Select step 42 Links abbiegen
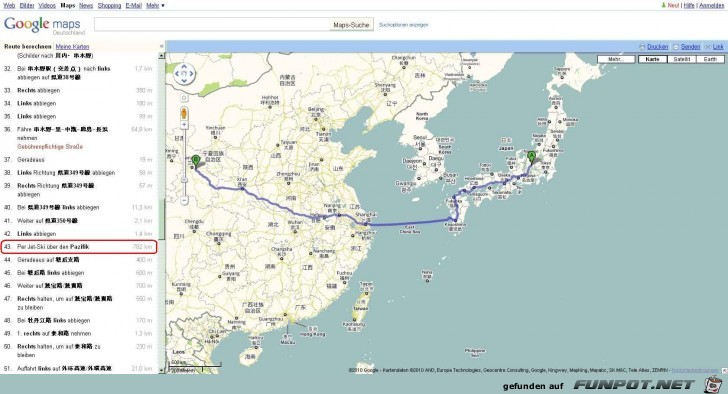Screen dimensions: 728x394 79,234
